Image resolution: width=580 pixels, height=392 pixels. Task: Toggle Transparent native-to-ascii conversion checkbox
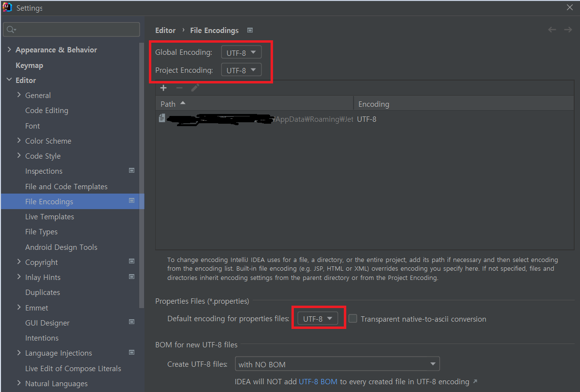[x=353, y=319]
